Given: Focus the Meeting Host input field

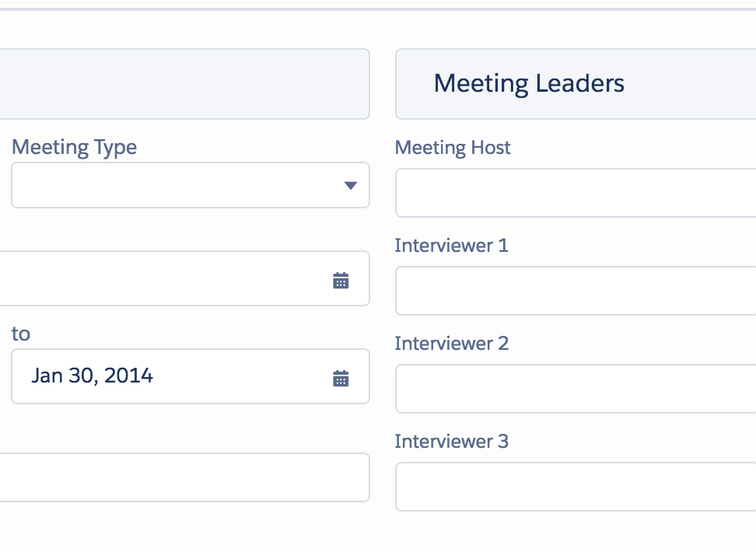Looking at the screenshot, I should 576,193.
